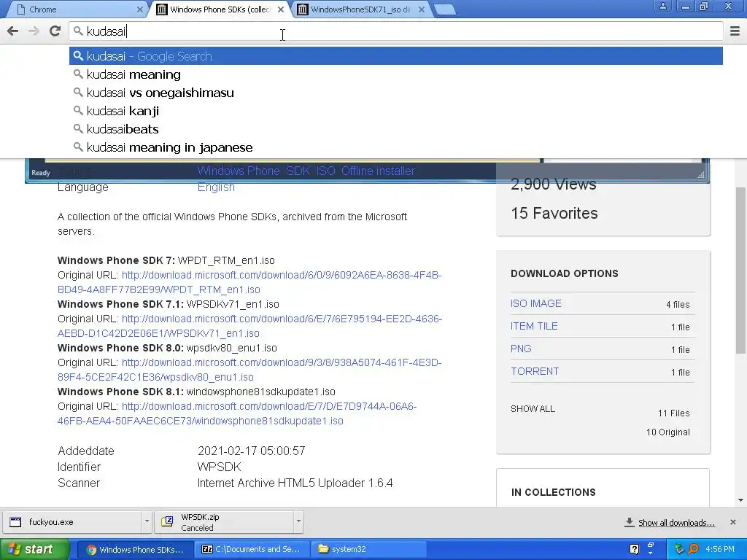Open the wpsdkv80_enu1.iso original URL
The image size is (747, 560).
(249, 370)
